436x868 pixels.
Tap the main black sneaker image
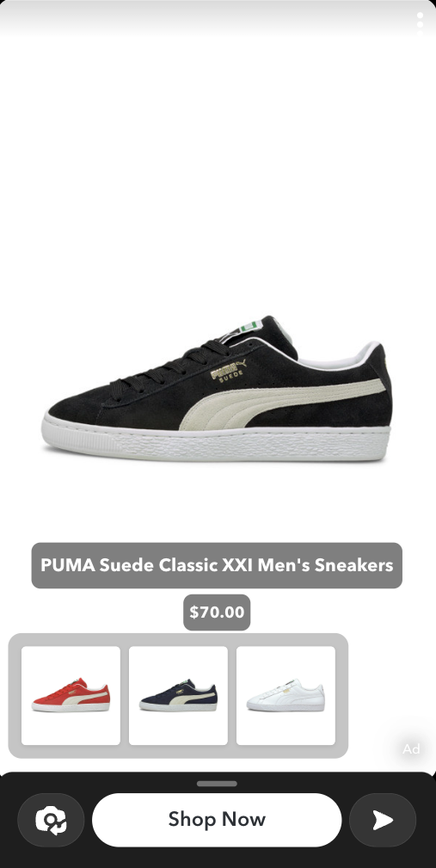pos(217,389)
